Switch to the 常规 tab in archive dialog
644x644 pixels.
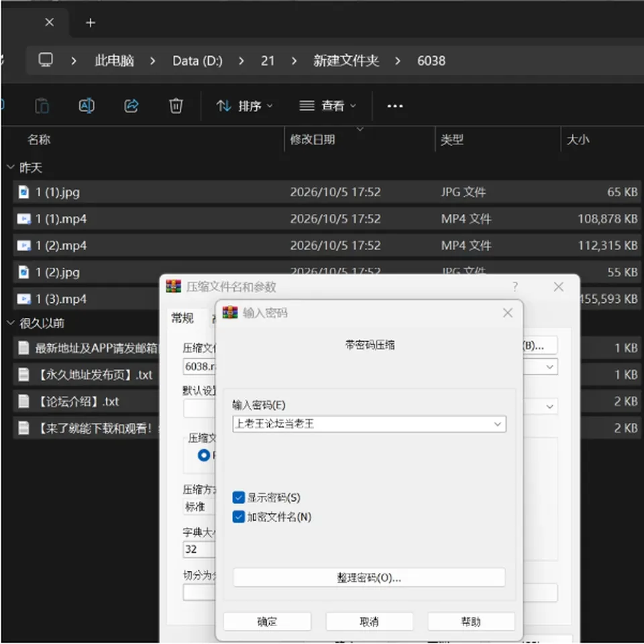pyautogui.click(x=182, y=317)
